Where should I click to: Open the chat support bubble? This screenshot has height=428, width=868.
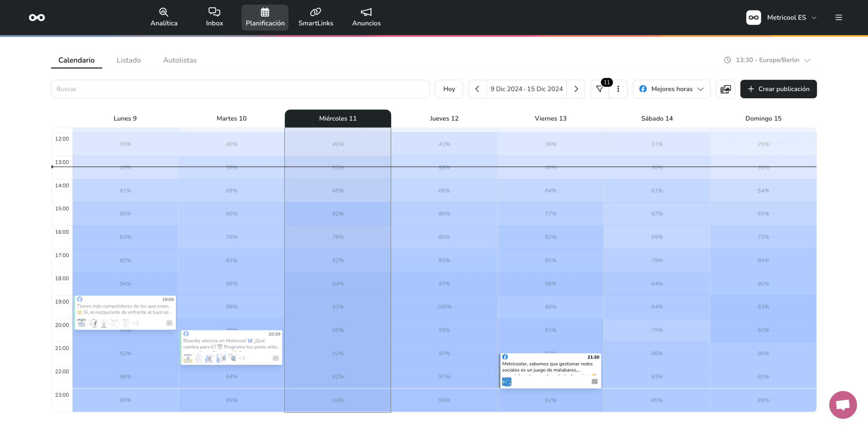point(843,405)
